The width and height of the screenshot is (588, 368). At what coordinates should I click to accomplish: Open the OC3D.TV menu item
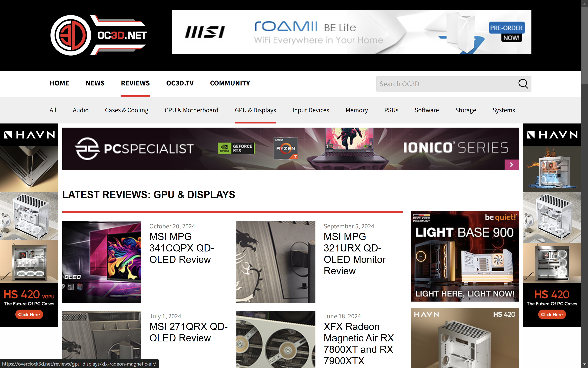click(180, 83)
